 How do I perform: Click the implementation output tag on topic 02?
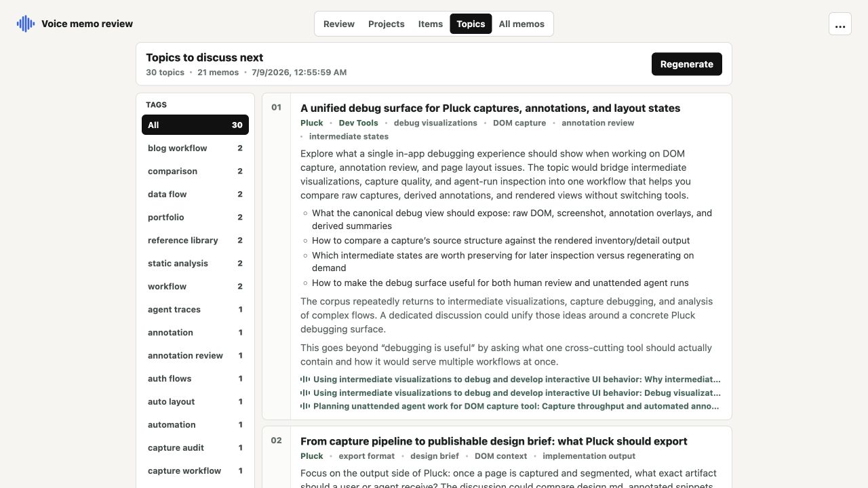[589, 456]
